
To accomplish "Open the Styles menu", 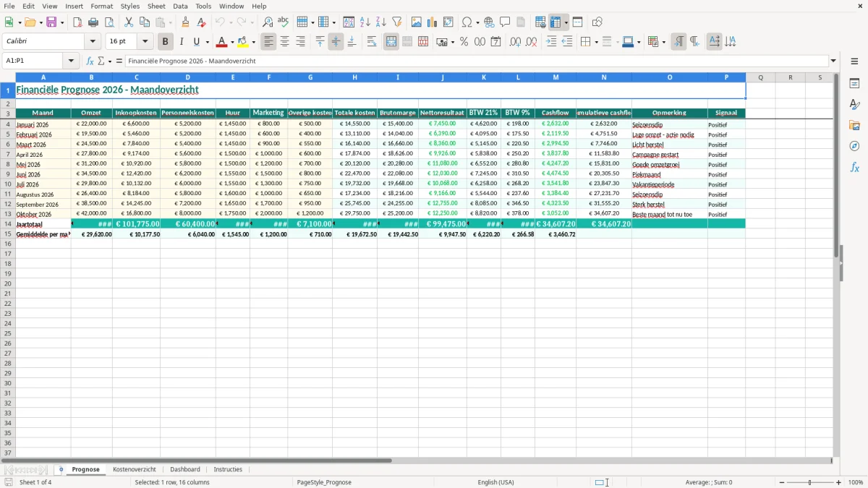I will tap(130, 6).
